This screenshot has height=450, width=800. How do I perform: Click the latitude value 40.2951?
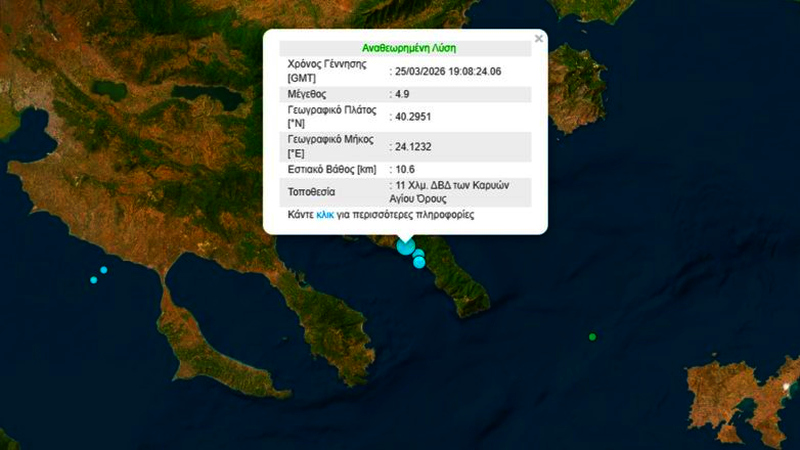[x=412, y=115]
